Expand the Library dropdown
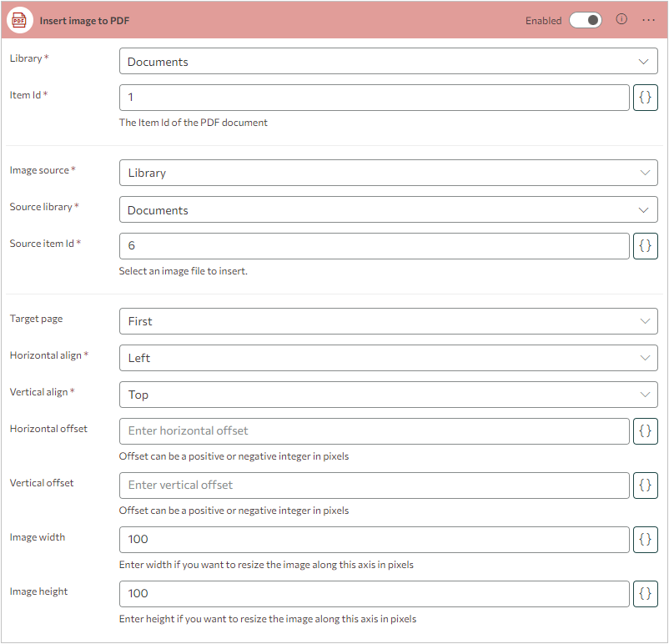This screenshot has height=644, width=669. [x=388, y=62]
